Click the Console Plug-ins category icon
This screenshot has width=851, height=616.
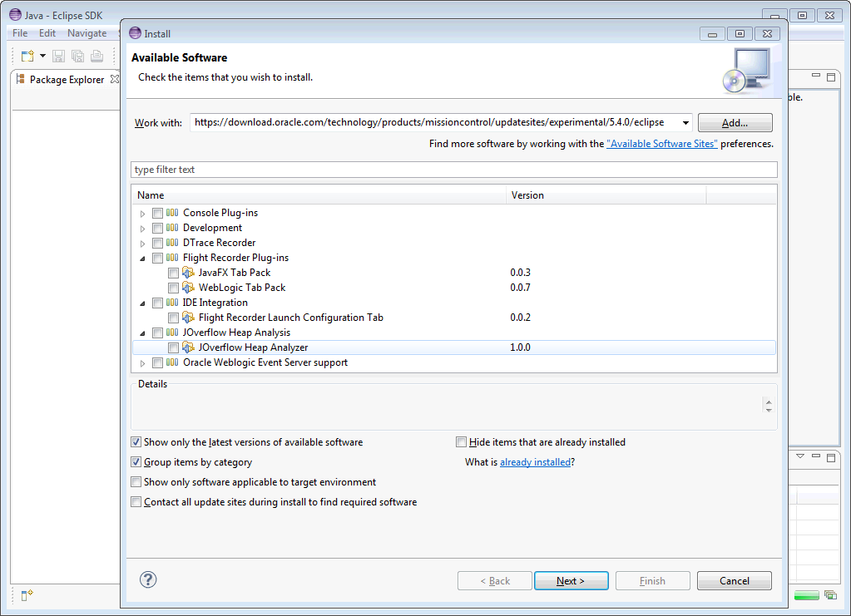pyautogui.click(x=172, y=213)
